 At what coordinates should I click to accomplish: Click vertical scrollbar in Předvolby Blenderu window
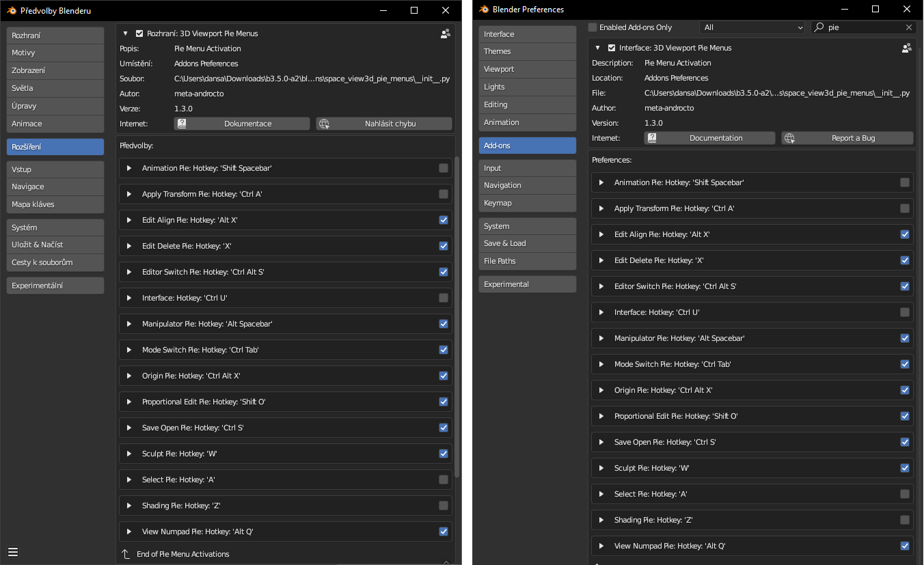click(457, 318)
